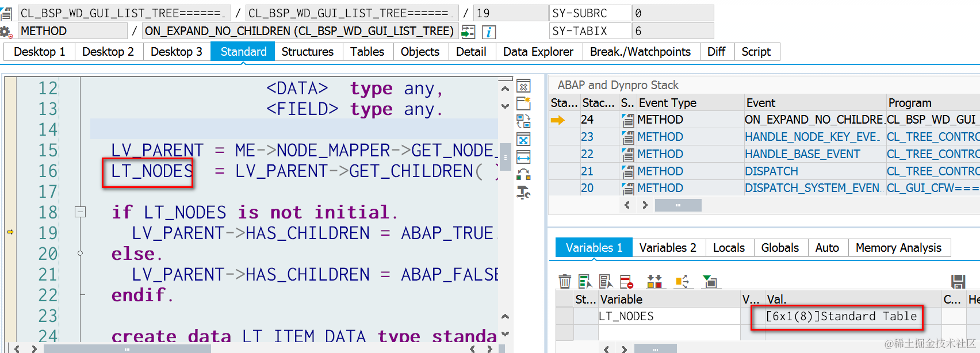
Task: Switch to the Script tab
Action: pos(756,52)
